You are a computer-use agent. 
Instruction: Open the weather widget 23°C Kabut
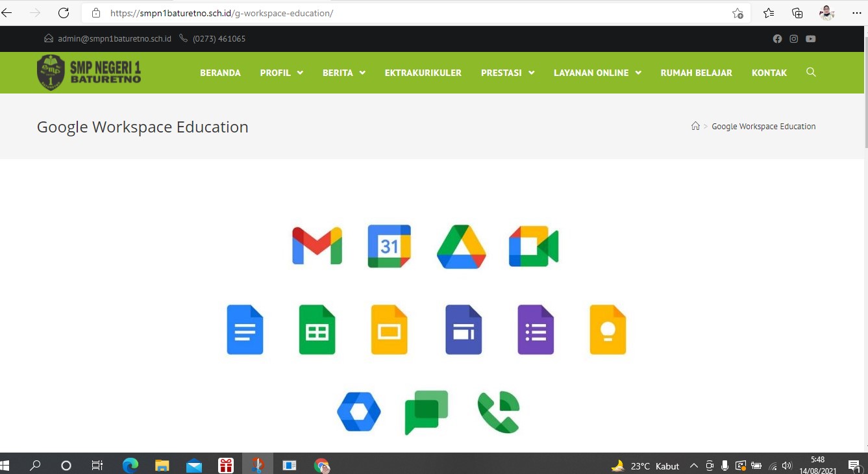(645, 466)
